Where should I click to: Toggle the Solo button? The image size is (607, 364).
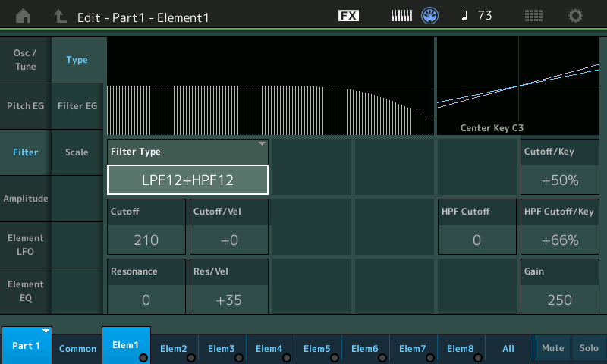(x=589, y=348)
